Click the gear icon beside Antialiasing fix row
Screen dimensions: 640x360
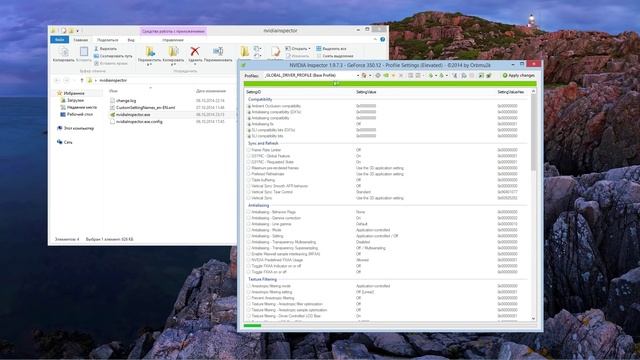[249, 124]
